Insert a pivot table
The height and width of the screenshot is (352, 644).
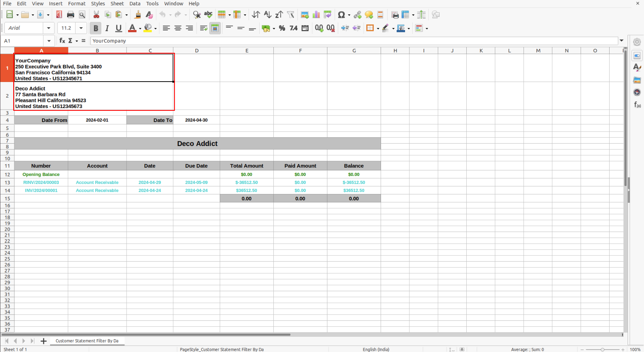pyautogui.click(x=327, y=15)
